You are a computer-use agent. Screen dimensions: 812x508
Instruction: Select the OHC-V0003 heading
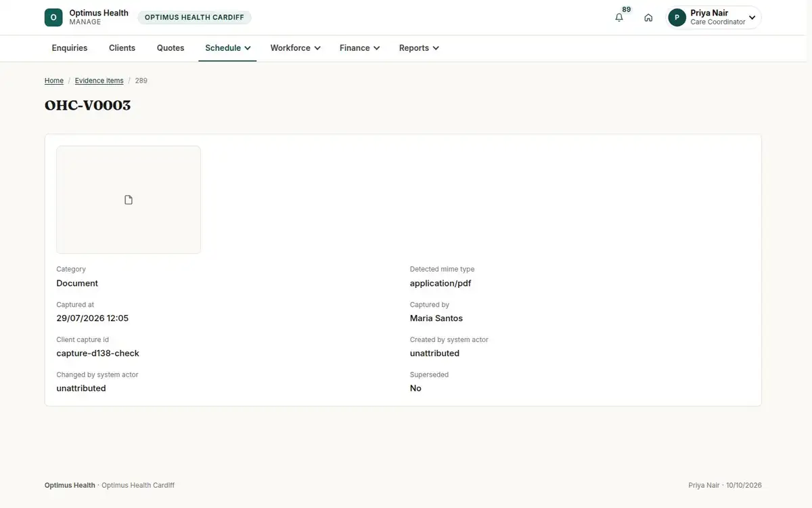[x=88, y=106]
